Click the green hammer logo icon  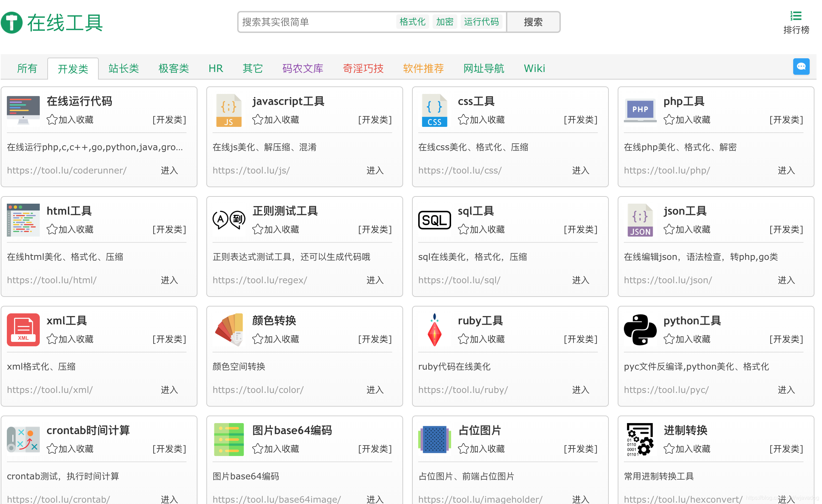[x=12, y=23]
